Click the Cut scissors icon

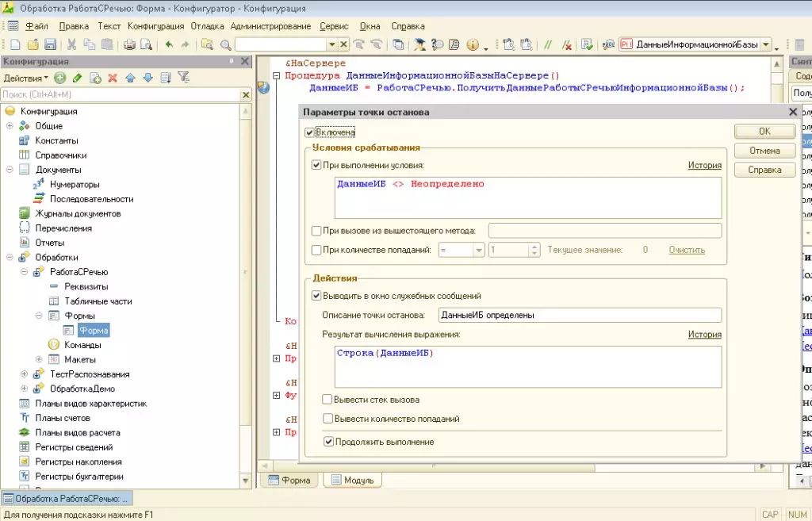coord(71,45)
